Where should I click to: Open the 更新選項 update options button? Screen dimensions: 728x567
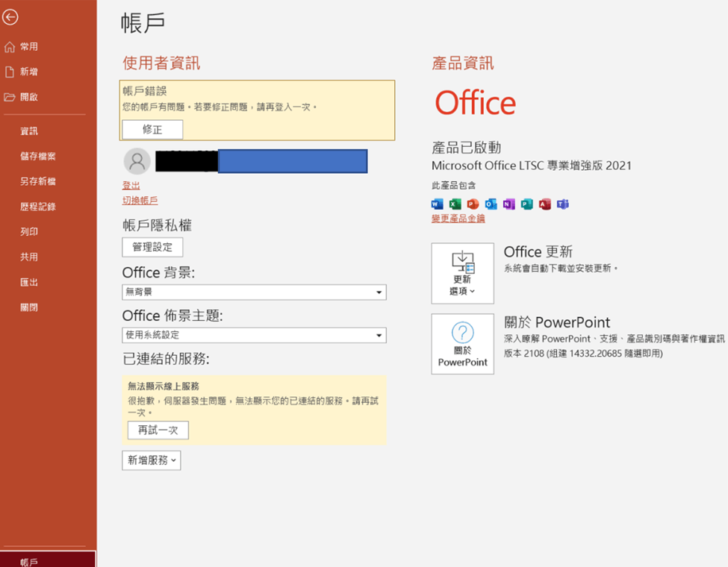click(462, 273)
